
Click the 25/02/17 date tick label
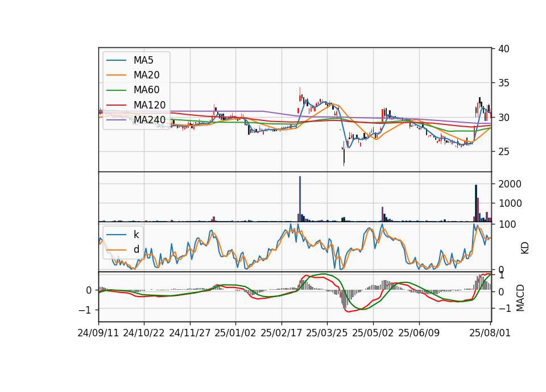coord(282,333)
